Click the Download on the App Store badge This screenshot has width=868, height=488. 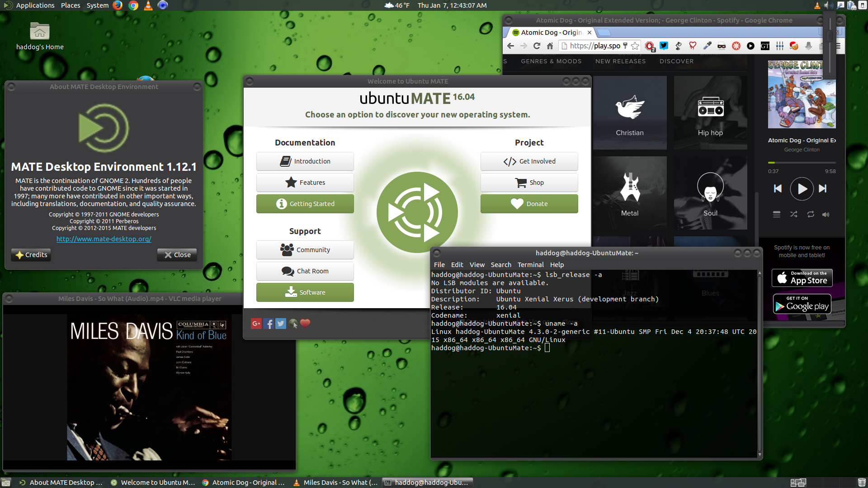[x=802, y=278]
